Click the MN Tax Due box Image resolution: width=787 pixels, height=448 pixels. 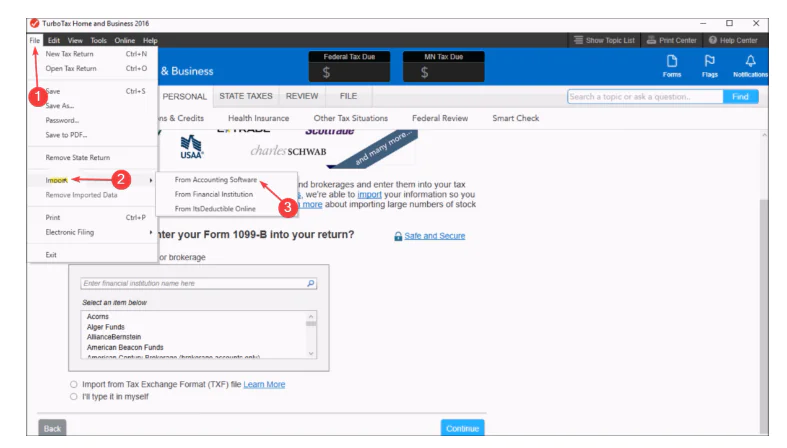coord(444,66)
